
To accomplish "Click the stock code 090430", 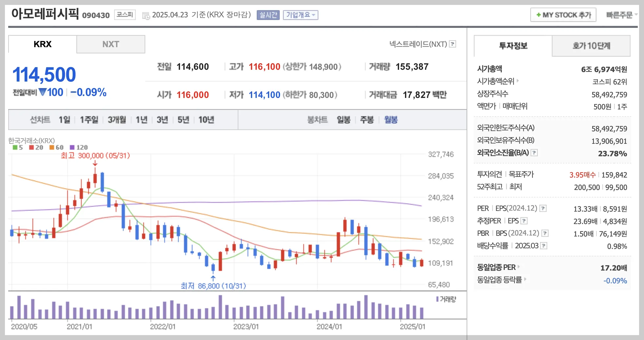I will coord(96,15).
